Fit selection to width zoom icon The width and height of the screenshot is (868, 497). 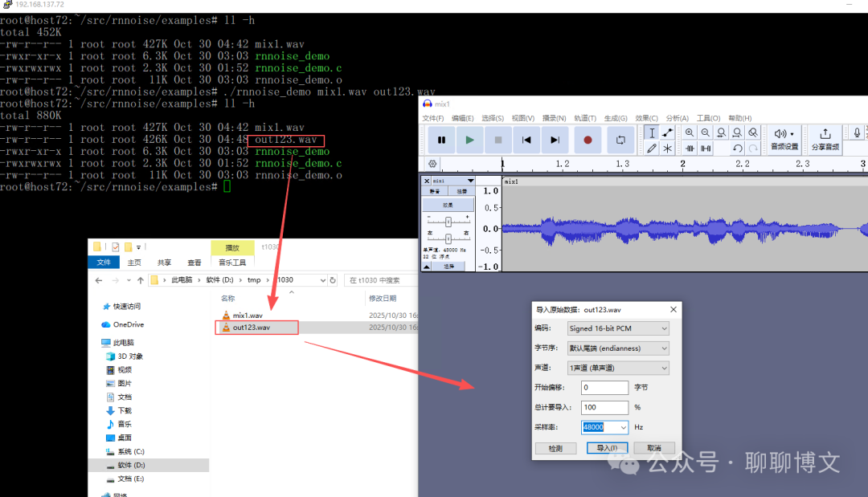721,132
